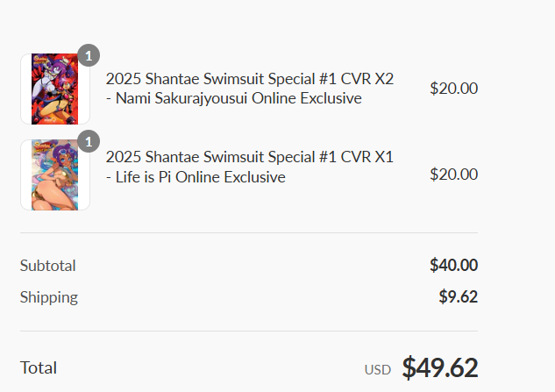Click the CVR X1 Life is Pi cover thumbnail

(55, 175)
